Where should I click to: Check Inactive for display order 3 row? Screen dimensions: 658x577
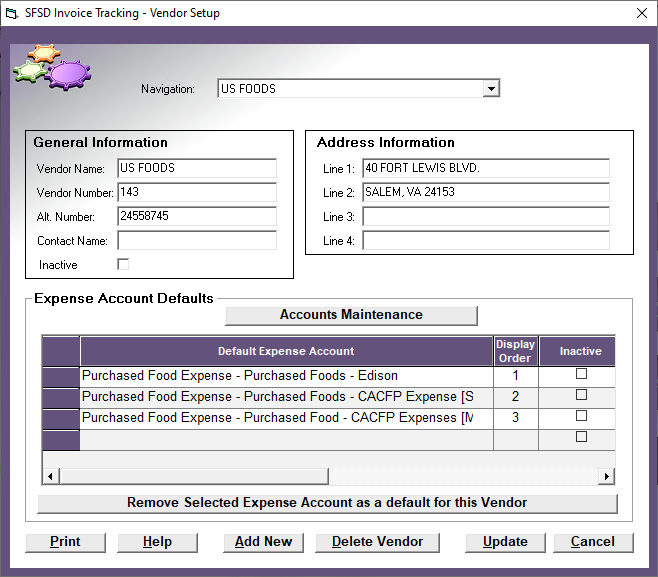pos(580,417)
